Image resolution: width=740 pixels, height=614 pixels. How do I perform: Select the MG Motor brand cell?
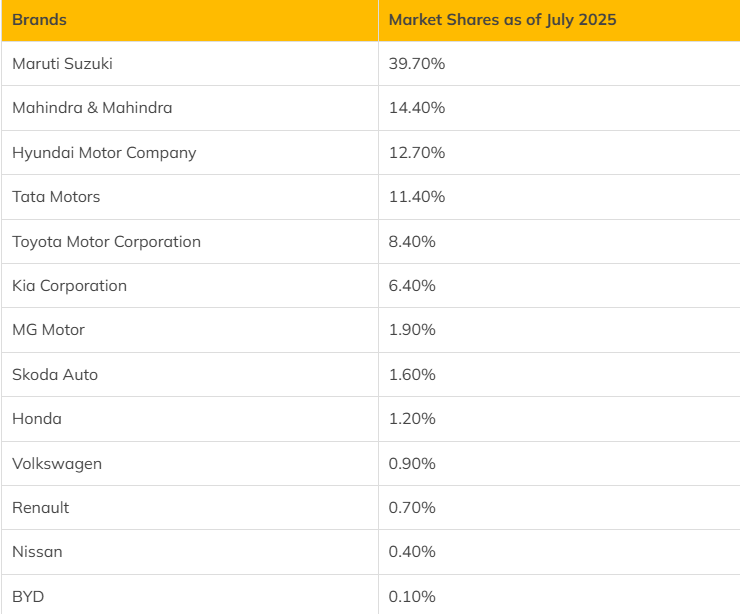click(48, 330)
